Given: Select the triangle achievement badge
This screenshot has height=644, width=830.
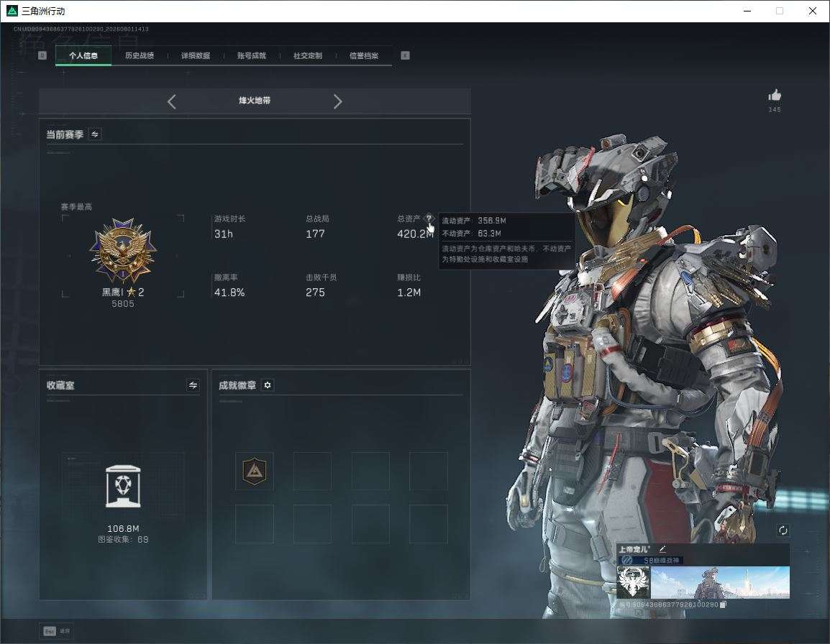Looking at the screenshot, I should 255,471.
